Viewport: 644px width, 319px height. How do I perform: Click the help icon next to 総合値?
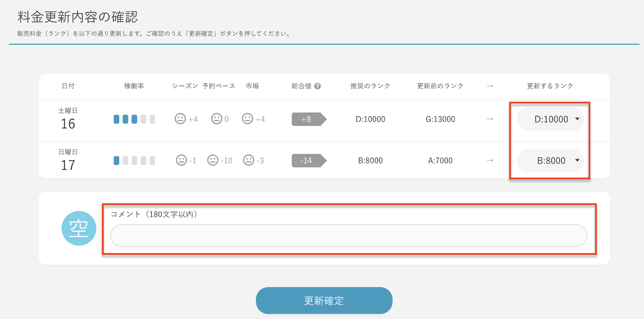[318, 86]
